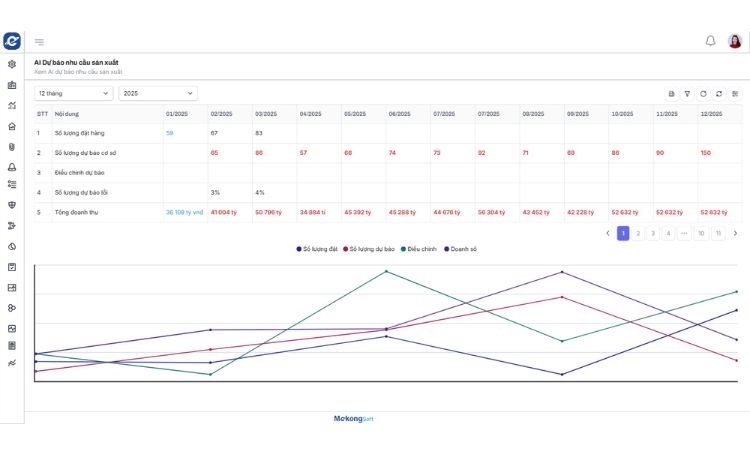The height and width of the screenshot is (455, 750).
Task: Open user avatar profile menu
Action: [735, 41]
